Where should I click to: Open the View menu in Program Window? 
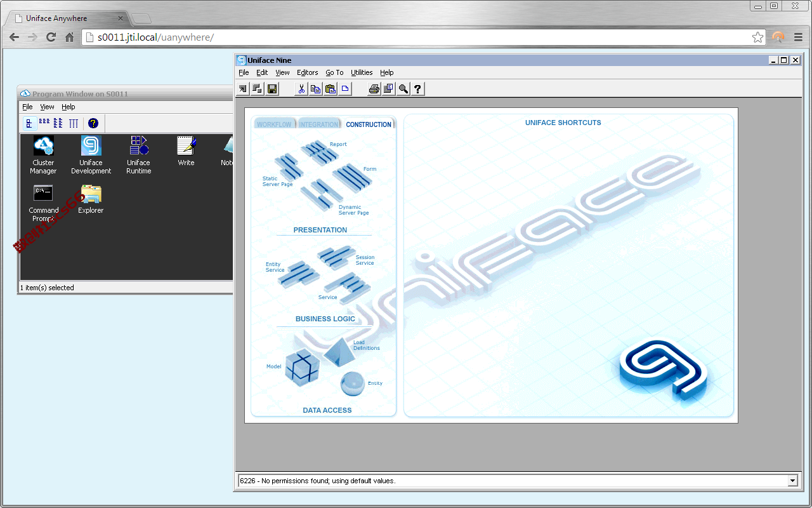coord(48,107)
